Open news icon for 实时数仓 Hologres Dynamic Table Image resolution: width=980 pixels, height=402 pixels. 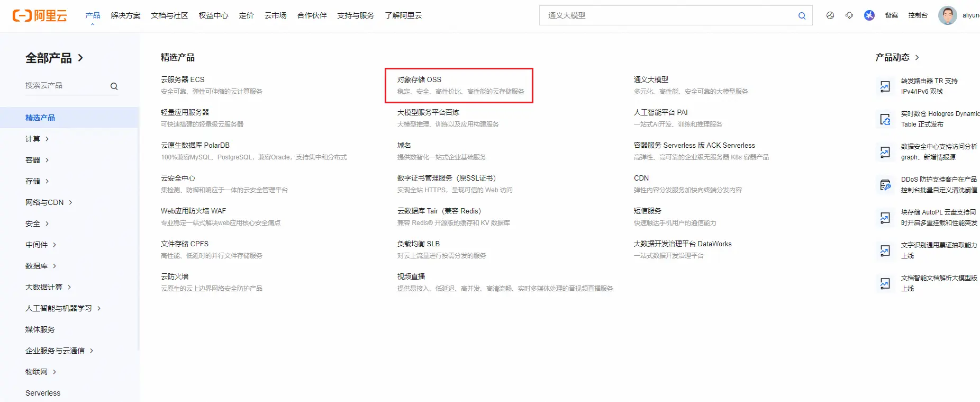tap(885, 119)
